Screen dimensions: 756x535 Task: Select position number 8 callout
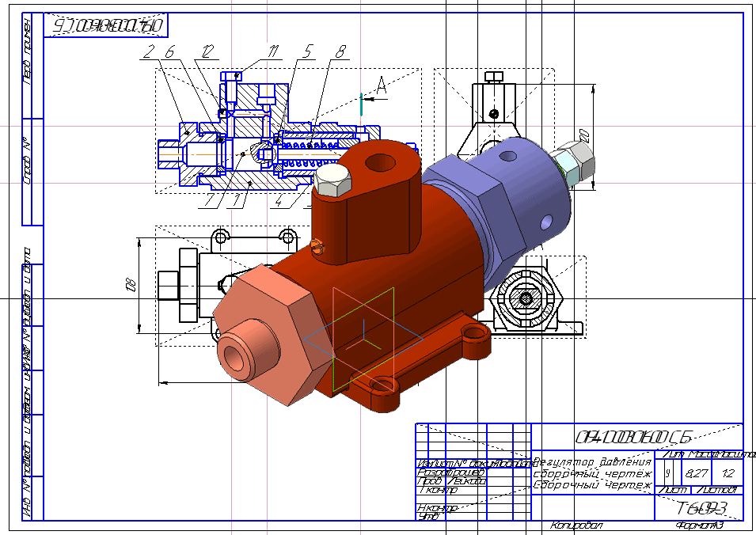click(x=341, y=51)
